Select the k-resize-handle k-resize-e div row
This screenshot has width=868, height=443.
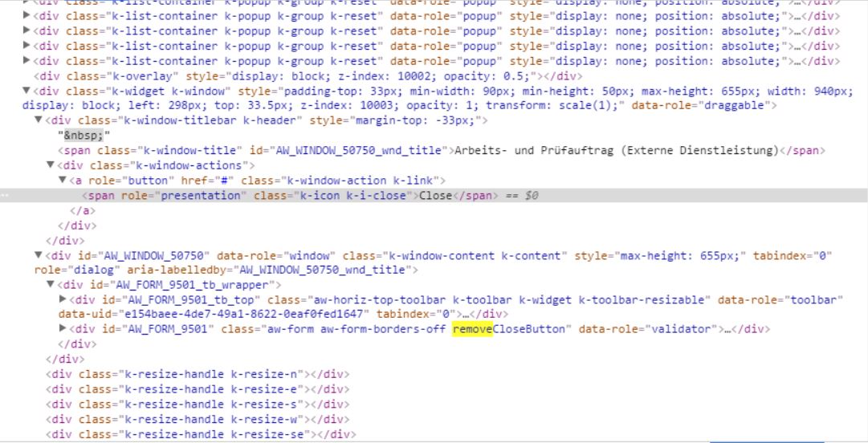[198, 389]
